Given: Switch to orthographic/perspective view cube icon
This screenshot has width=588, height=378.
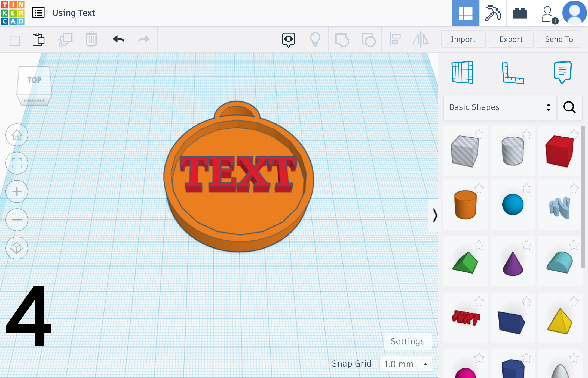Looking at the screenshot, I should tap(17, 248).
